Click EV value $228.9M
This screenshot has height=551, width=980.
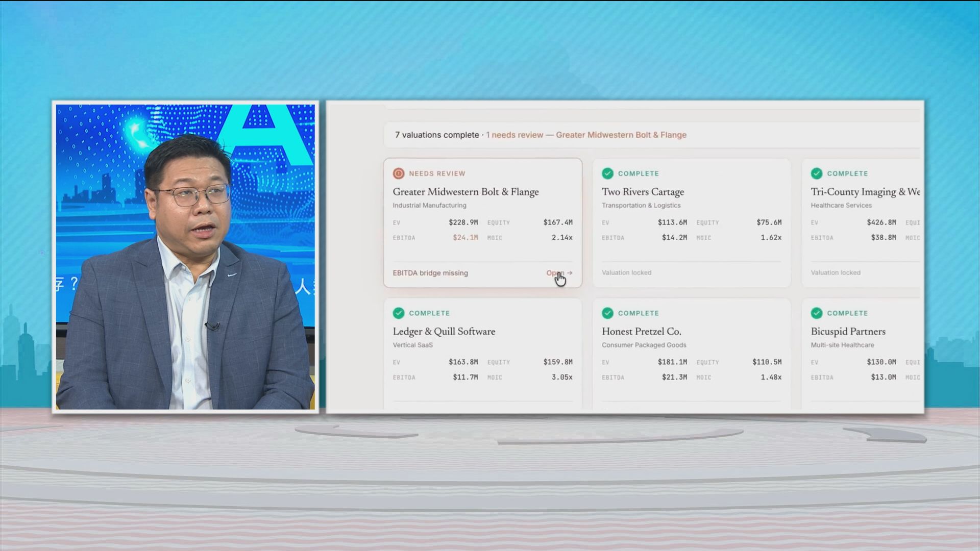[x=463, y=222]
